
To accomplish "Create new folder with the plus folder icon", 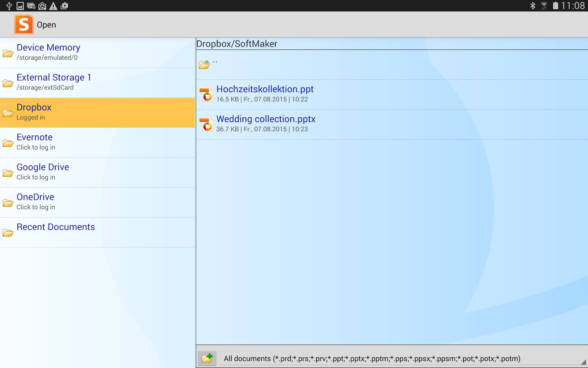I will (207, 358).
